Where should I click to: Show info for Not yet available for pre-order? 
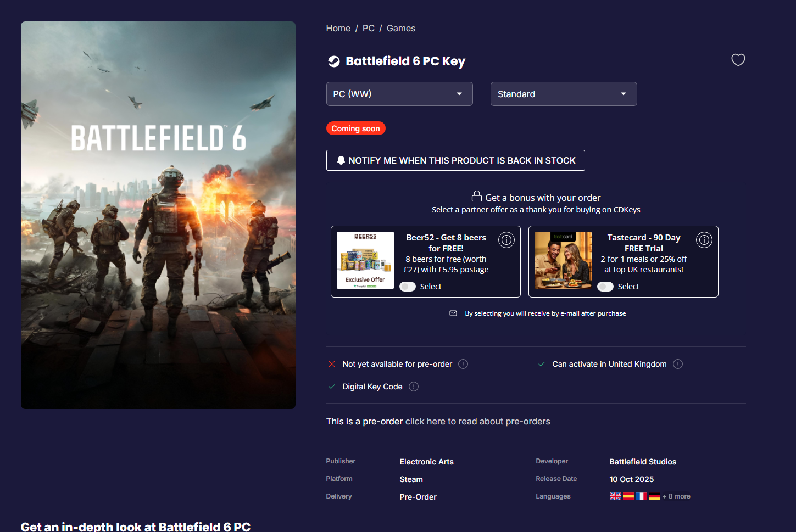click(x=463, y=364)
